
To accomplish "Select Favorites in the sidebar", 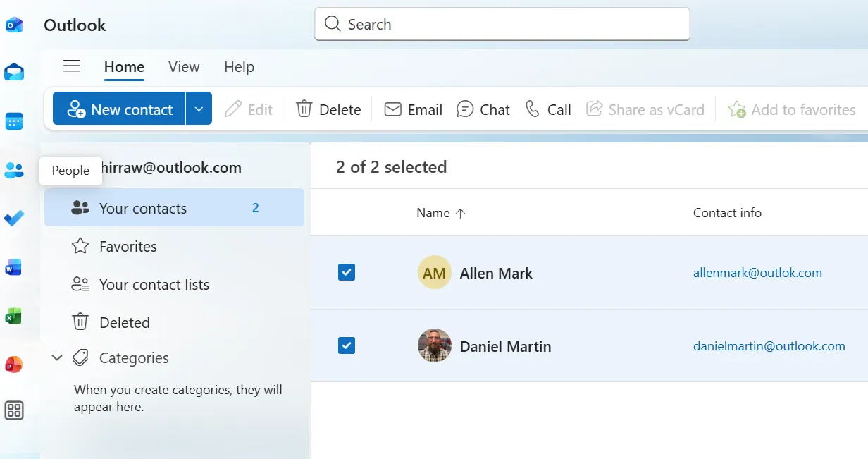I will coord(128,247).
